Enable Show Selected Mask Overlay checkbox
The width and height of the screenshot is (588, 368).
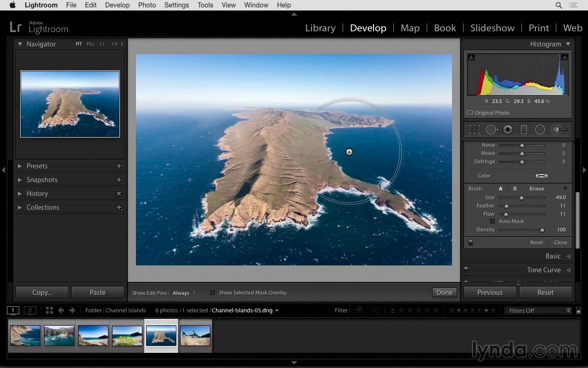[213, 293]
